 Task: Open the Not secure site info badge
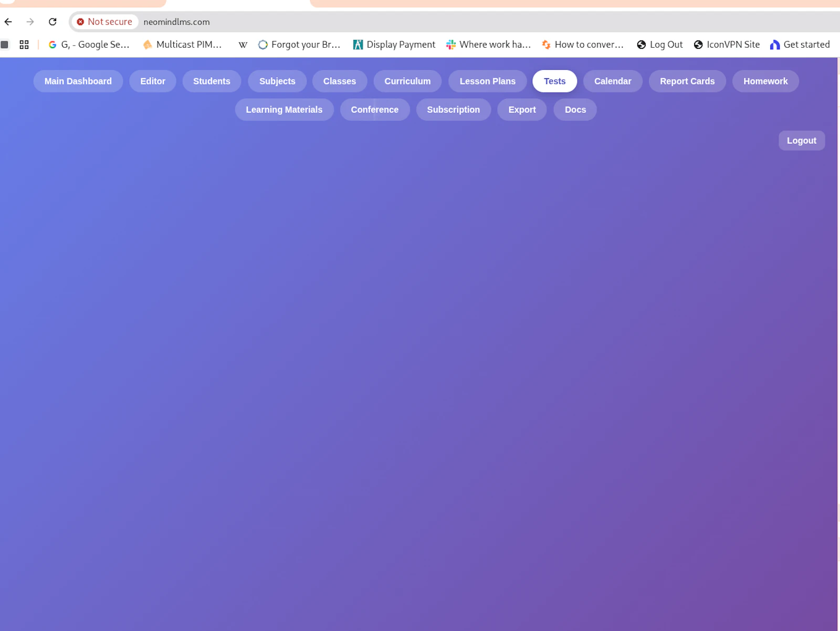[x=104, y=22]
